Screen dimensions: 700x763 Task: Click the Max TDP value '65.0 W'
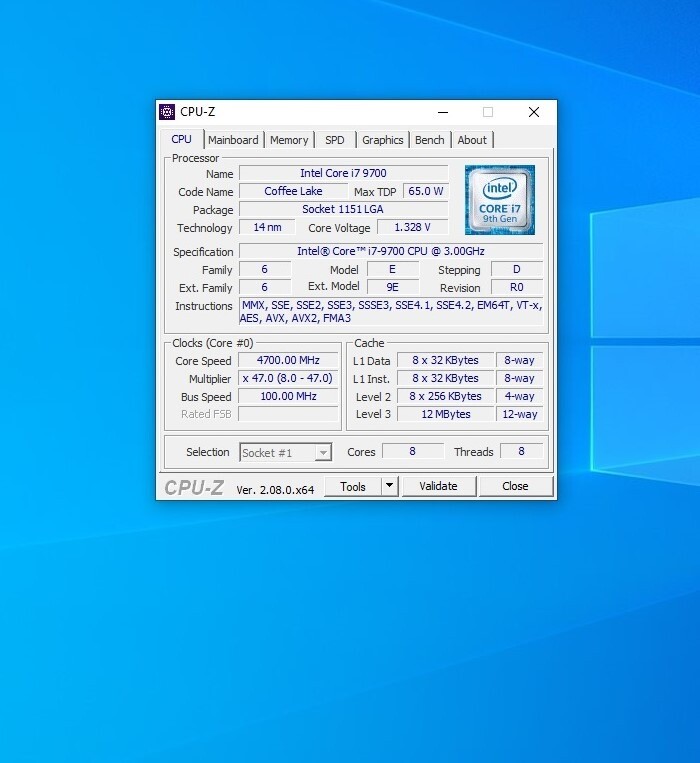pyautogui.click(x=426, y=191)
